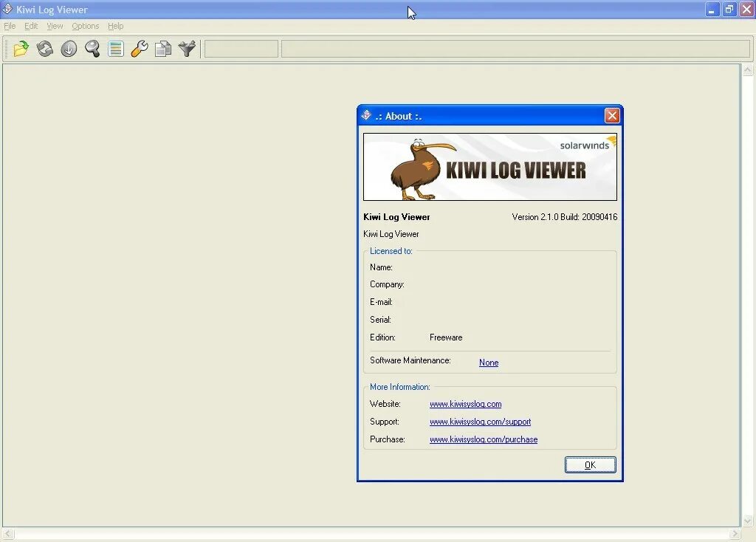The image size is (756, 542).
Task: Close the Kiwi Log Viewer main window
Action: click(x=747, y=9)
